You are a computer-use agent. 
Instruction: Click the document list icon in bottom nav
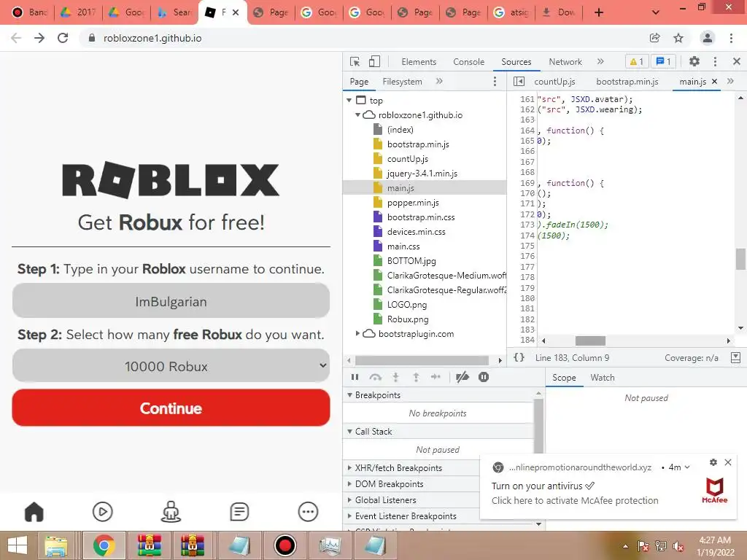pos(239,512)
